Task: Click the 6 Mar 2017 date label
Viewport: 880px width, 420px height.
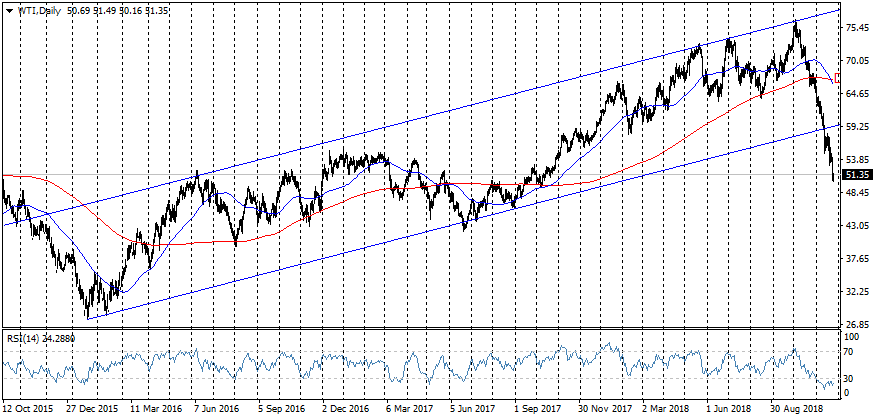Action: [x=411, y=410]
